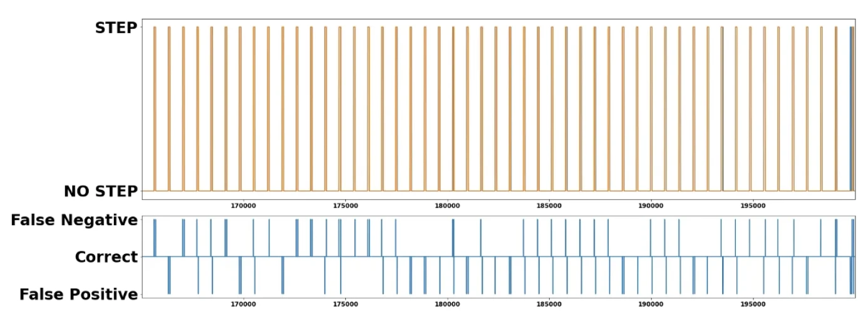868x326 pixels.
Task: Click the STEP y-axis label
Action: (116, 28)
